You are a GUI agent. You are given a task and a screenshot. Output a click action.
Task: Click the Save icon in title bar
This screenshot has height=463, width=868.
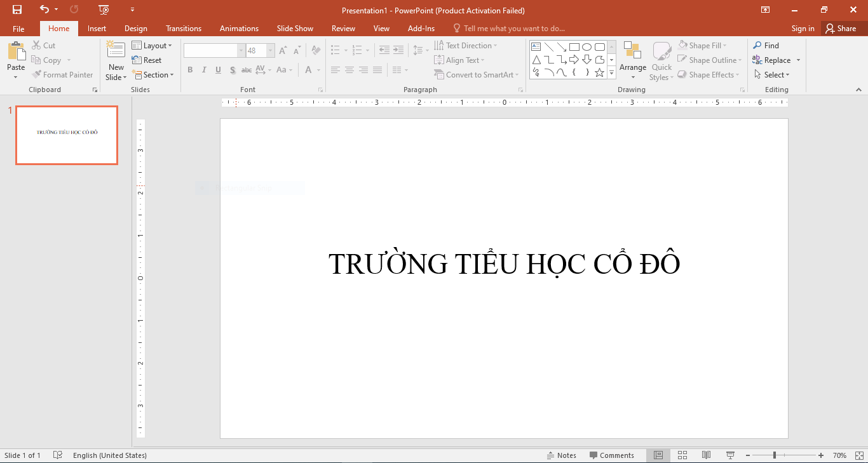17,10
